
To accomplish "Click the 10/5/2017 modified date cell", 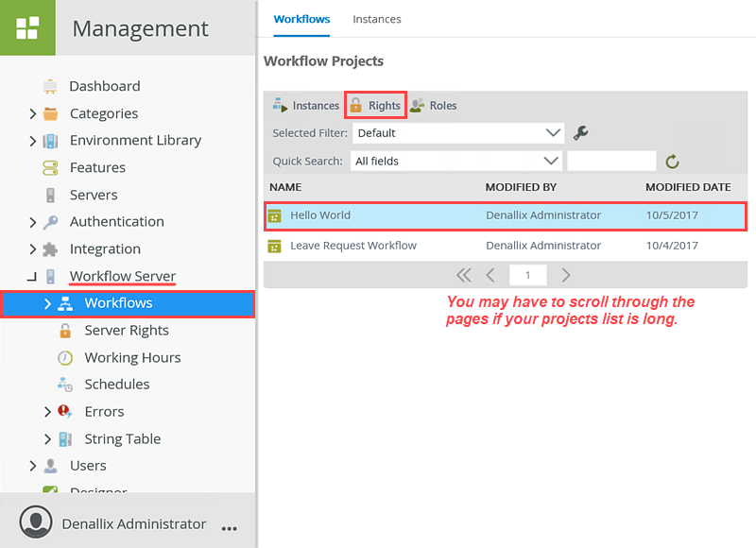I will (672, 215).
